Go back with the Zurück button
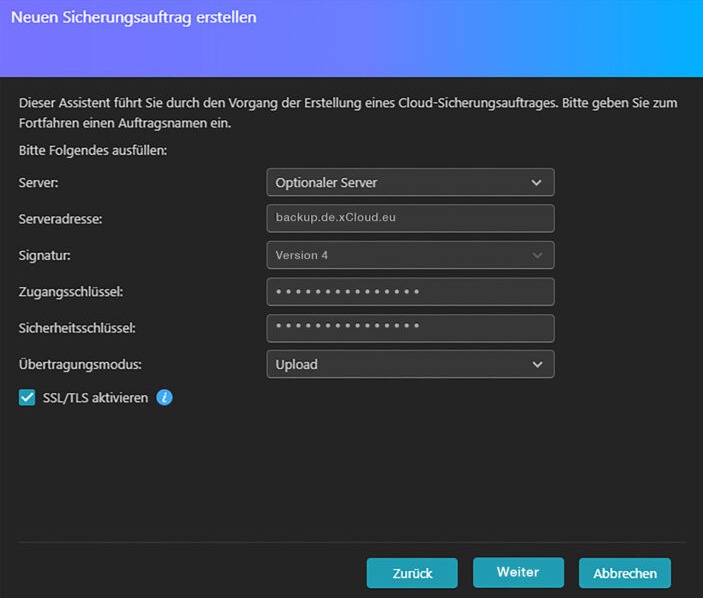The image size is (703, 598). tap(412, 573)
